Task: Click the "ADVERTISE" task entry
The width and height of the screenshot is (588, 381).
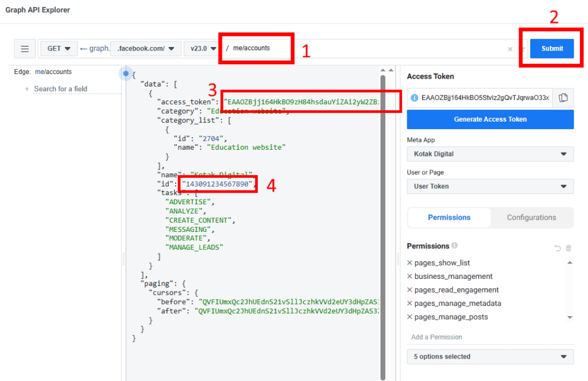Action: pyautogui.click(x=188, y=202)
